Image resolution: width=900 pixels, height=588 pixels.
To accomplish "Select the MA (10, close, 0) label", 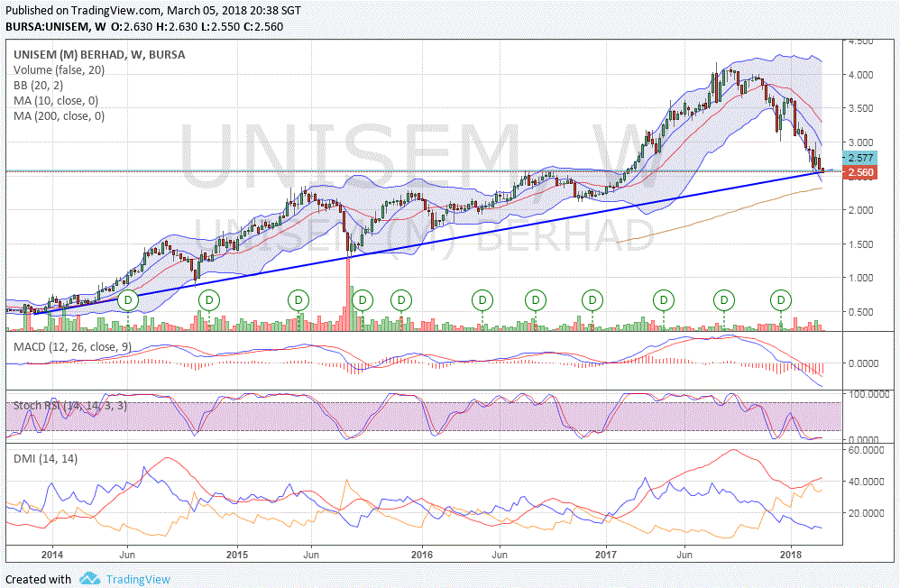I will tap(56, 100).
